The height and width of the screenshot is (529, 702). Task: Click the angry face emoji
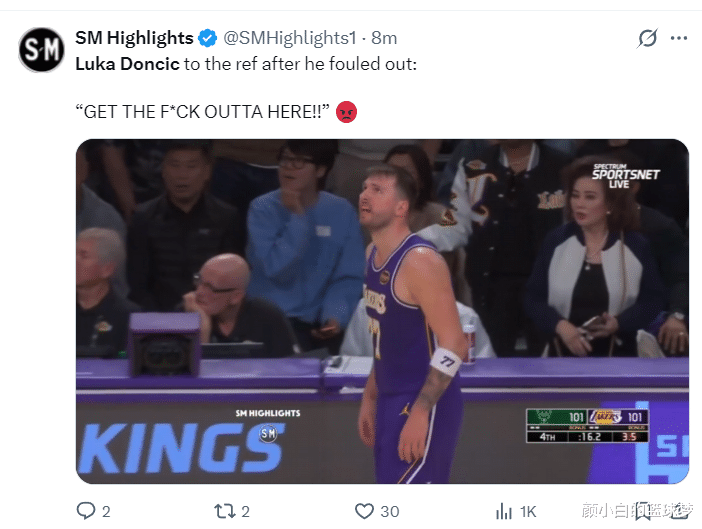347,111
